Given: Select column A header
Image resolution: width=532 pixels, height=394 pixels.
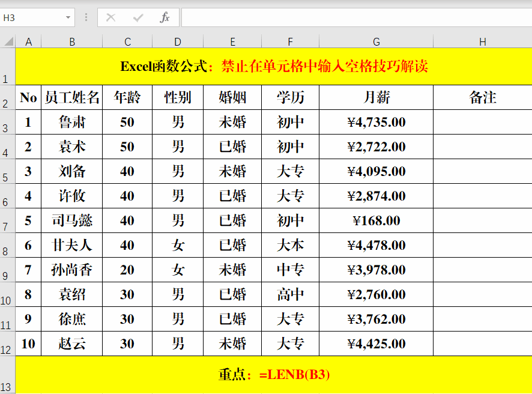Looking at the screenshot, I should coord(28,41).
